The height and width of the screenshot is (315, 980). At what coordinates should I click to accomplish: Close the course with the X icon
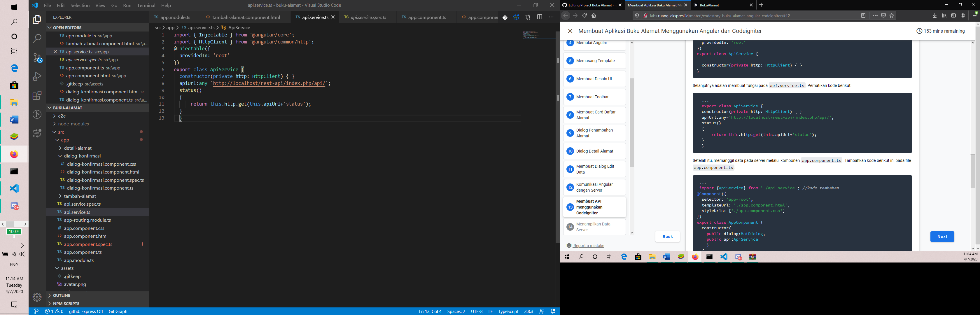(570, 31)
